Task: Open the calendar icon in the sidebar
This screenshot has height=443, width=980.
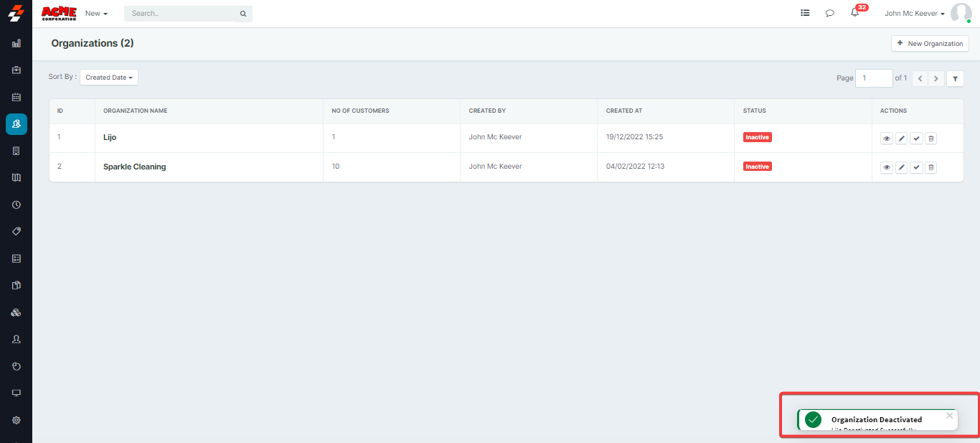Action: [17, 97]
